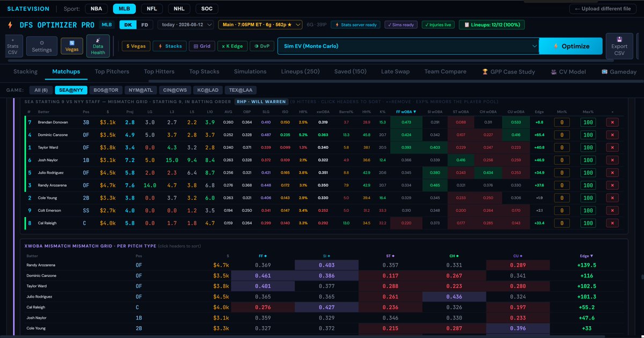Click Upload different file button

tap(603, 9)
